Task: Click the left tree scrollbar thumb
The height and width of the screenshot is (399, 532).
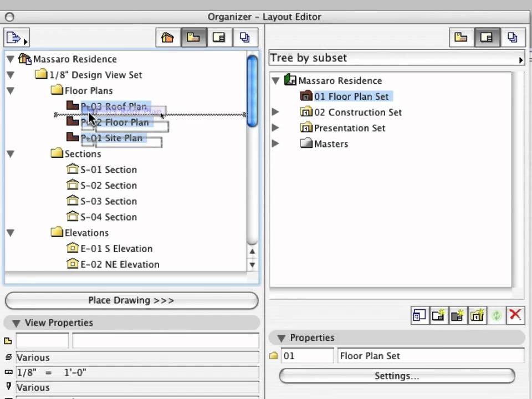Action: (252, 91)
